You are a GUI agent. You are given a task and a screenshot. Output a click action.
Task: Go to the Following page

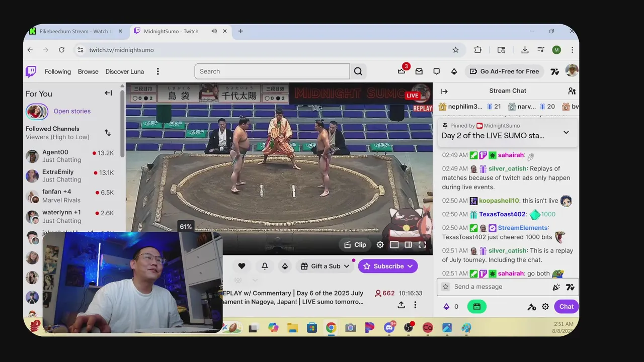click(x=58, y=71)
